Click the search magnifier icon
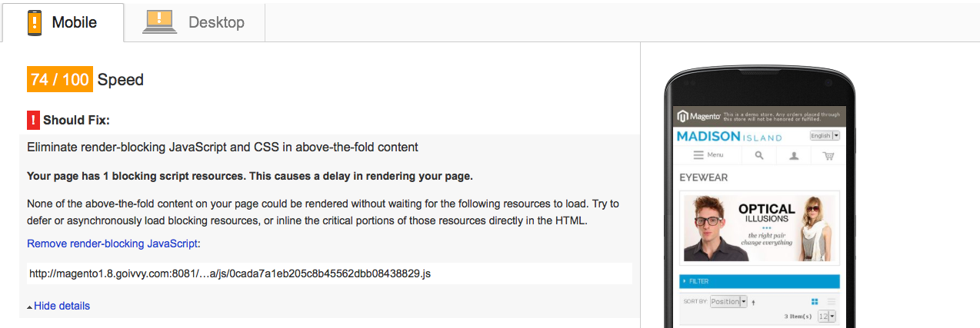Screen dimensions: 980x328 pyautogui.click(x=759, y=155)
